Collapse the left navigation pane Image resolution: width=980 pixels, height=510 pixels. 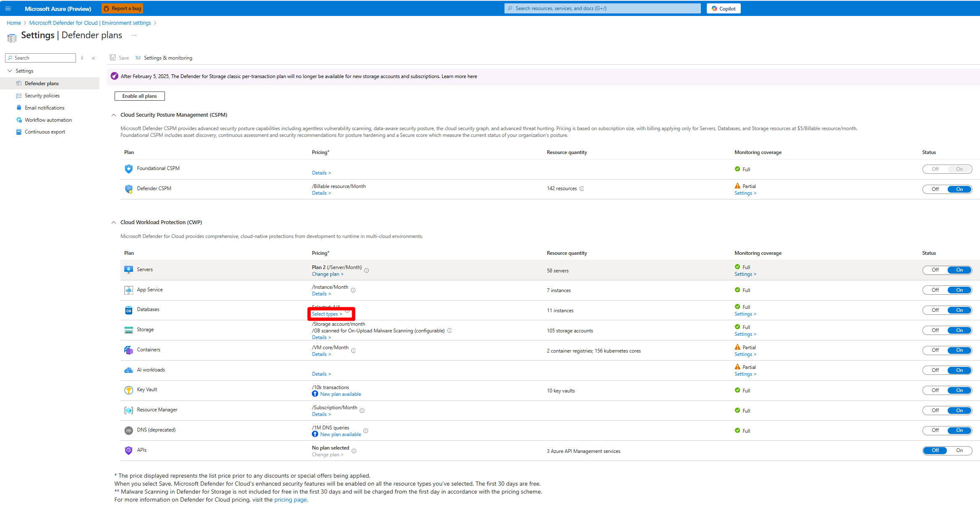[94, 58]
